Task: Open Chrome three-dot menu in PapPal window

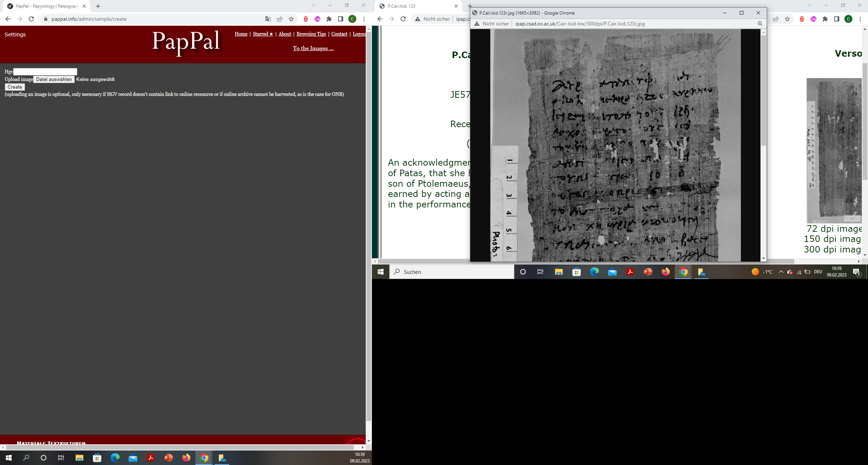Action: click(x=364, y=19)
